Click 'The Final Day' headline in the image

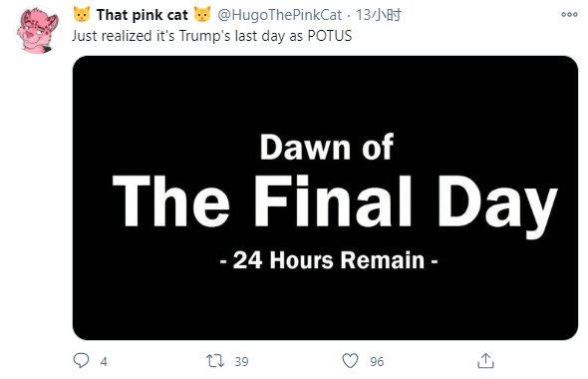[x=335, y=203]
